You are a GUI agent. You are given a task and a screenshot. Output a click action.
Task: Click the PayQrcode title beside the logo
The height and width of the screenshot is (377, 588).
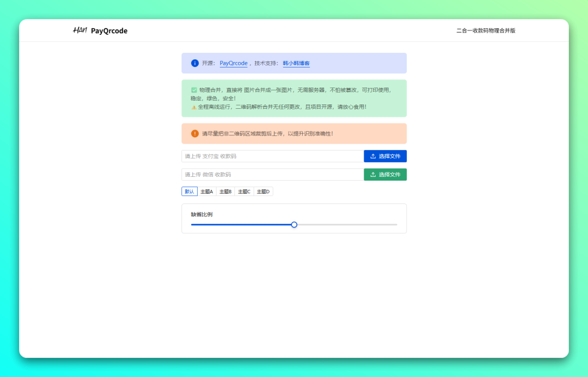pyautogui.click(x=109, y=31)
